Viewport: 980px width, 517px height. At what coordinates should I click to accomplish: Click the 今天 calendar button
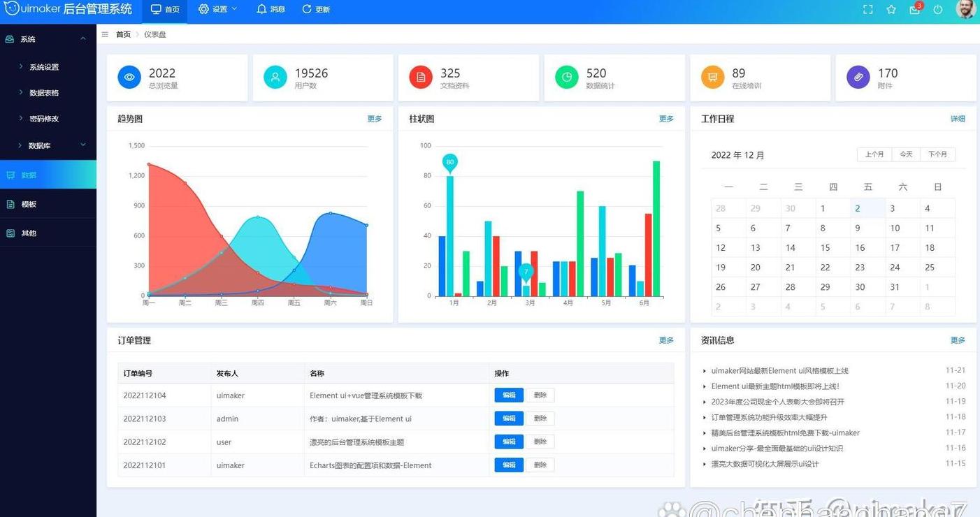pos(906,154)
